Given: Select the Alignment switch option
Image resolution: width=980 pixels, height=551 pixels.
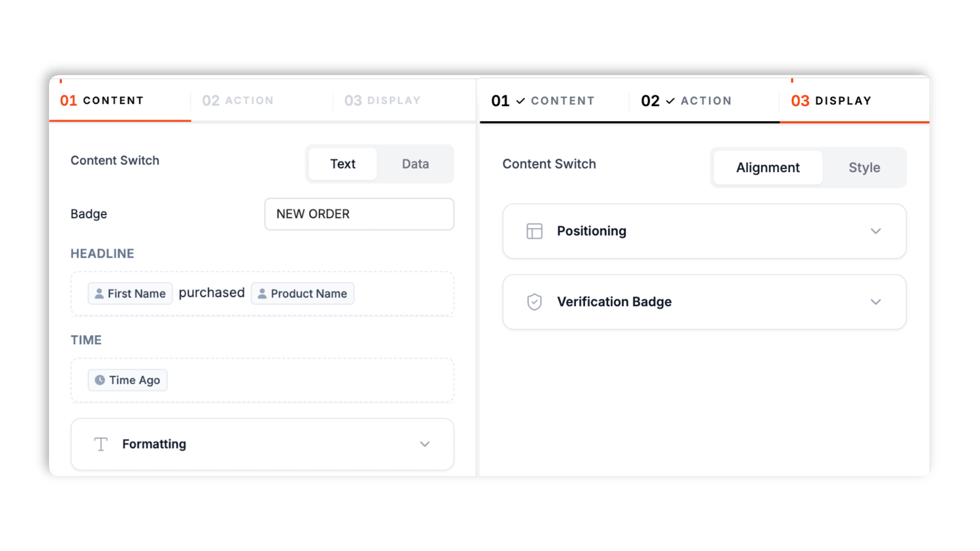Looking at the screenshot, I should coord(768,167).
